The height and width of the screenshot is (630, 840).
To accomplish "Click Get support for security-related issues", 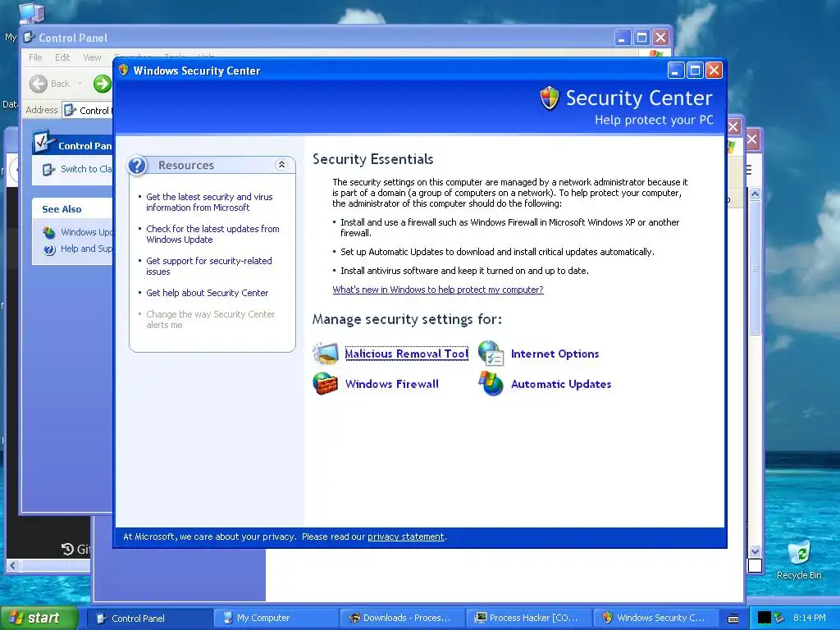I will [209, 267].
